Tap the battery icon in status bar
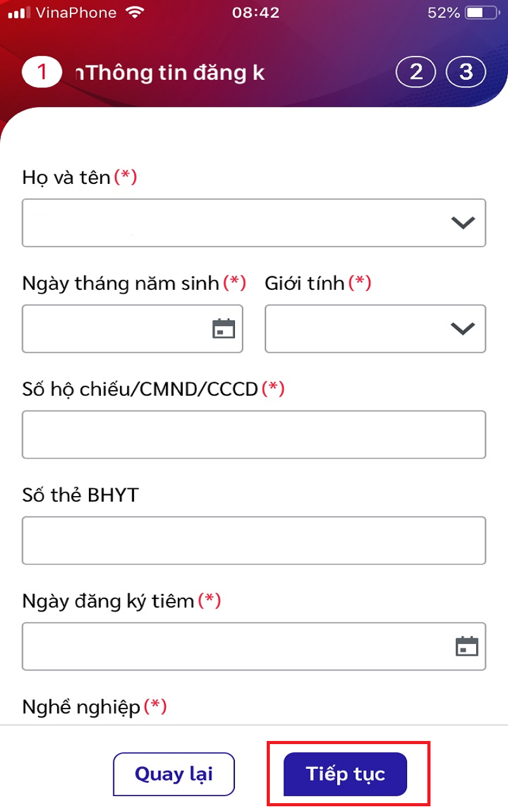 click(x=483, y=13)
